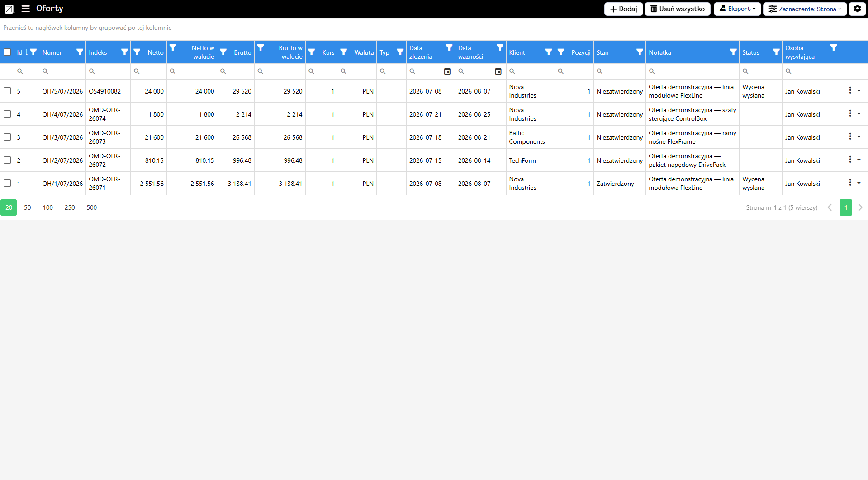The height and width of the screenshot is (480, 868).
Task: Open the Klient column filter funnel
Action: click(x=548, y=52)
